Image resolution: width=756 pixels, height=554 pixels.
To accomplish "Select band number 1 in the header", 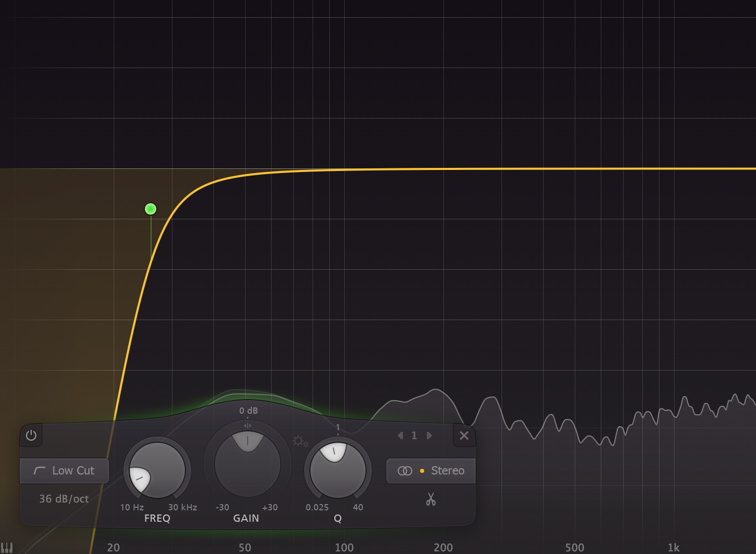I will (414, 436).
